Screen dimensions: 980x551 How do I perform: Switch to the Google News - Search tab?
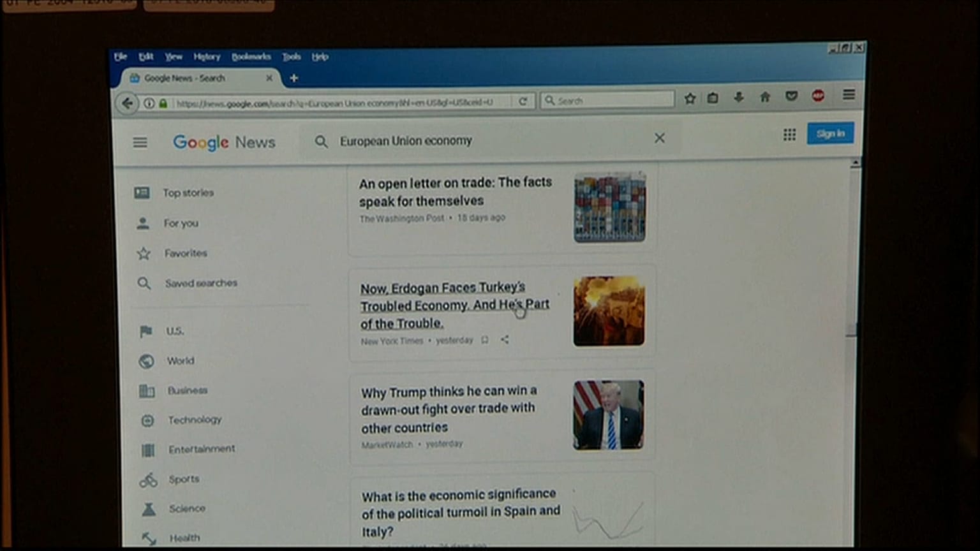pos(201,78)
